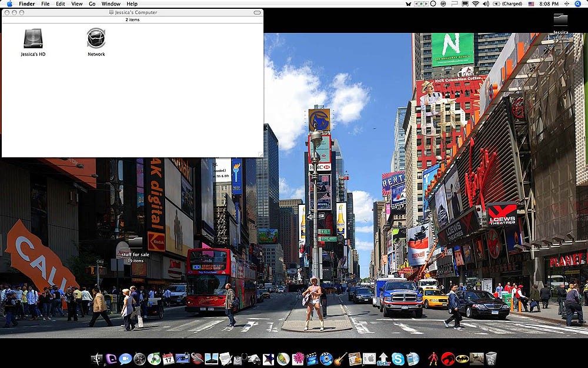Open the Edit menu
The height and width of the screenshot is (368, 588).
coord(61,4)
